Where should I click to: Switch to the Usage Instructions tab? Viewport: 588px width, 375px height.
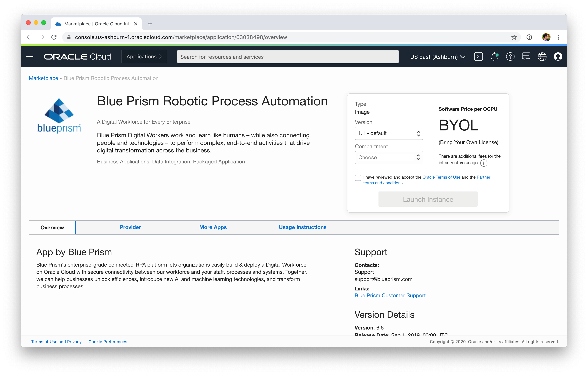pos(303,227)
